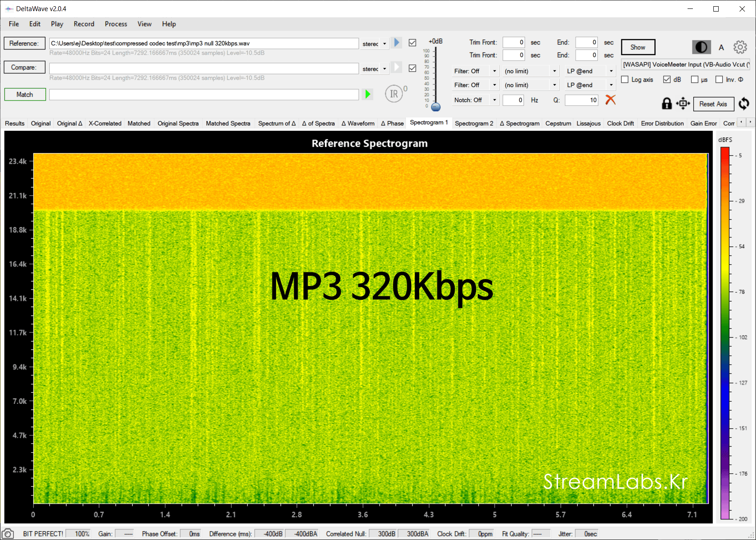Image resolution: width=756 pixels, height=540 pixels.
Task: Click the refresh rotate arrows icon
Action: (744, 104)
